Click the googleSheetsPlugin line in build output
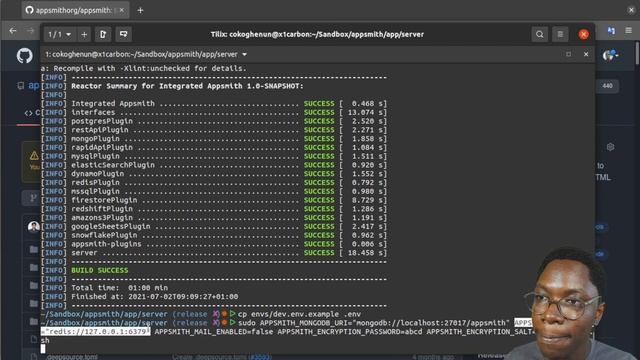Screen dimensions: 640x360 (x=213, y=227)
